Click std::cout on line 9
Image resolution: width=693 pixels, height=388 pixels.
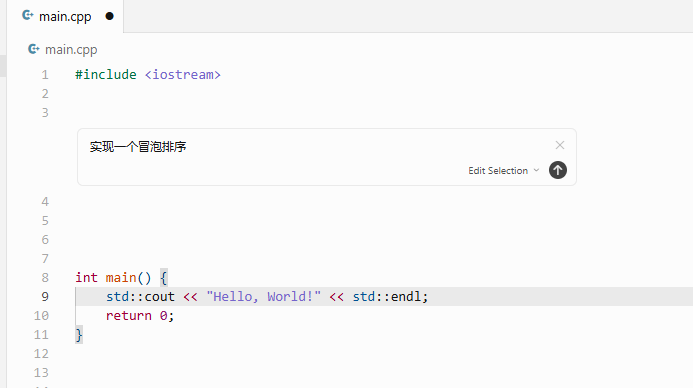pyautogui.click(x=140, y=297)
